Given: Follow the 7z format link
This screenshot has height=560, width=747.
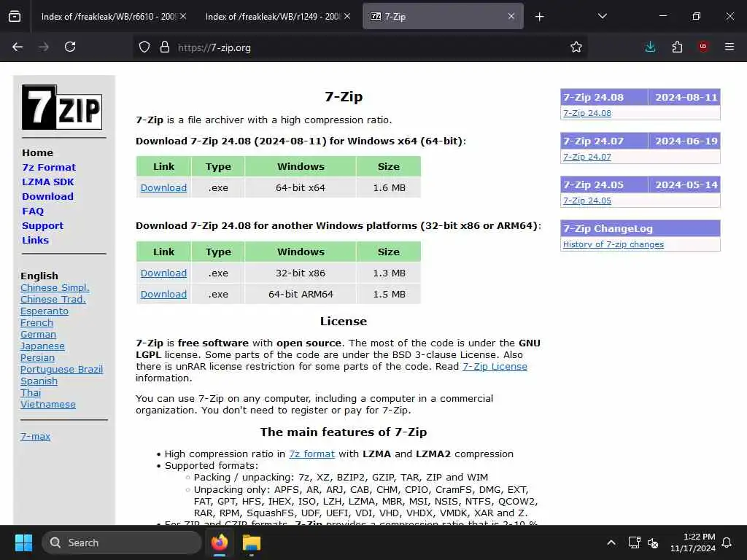Looking at the screenshot, I should (312, 454).
